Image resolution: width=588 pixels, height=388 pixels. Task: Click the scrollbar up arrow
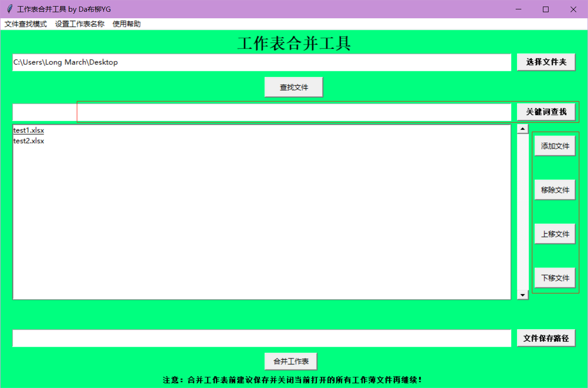523,129
